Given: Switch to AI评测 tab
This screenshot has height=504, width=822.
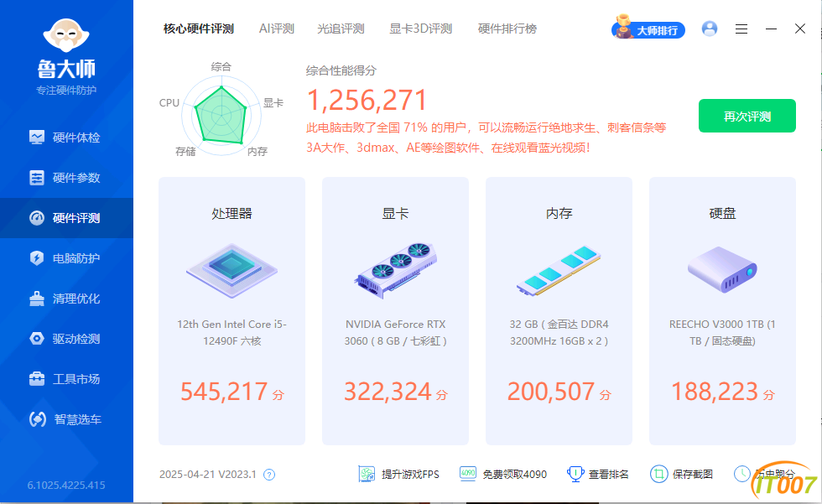Looking at the screenshot, I should pos(277,29).
